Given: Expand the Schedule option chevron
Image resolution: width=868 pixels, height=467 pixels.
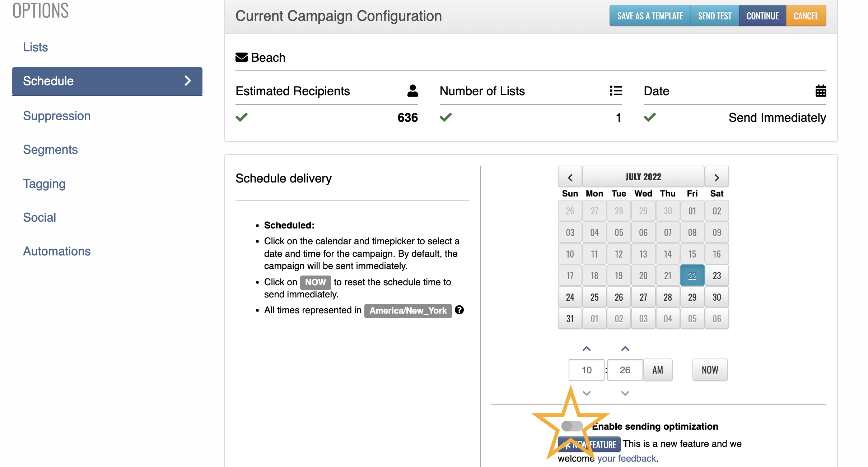Looking at the screenshot, I should pyautogui.click(x=188, y=81).
